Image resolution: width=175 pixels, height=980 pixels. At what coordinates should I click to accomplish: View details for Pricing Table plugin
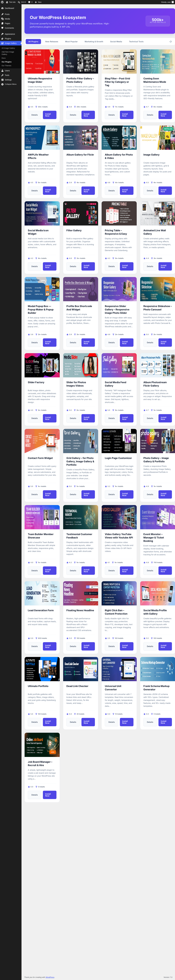click(x=111, y=266)
